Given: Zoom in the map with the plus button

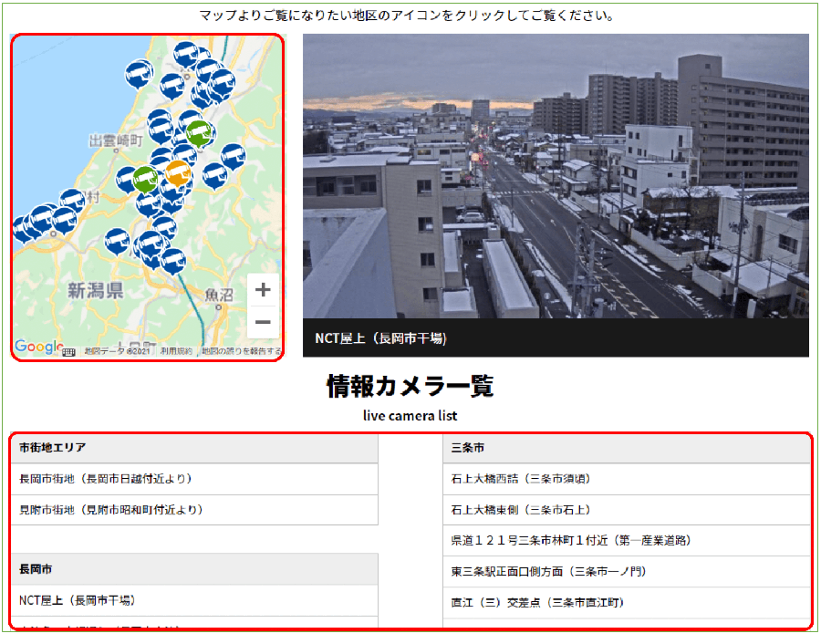Looking at the screenshot, I should point(263,289).
